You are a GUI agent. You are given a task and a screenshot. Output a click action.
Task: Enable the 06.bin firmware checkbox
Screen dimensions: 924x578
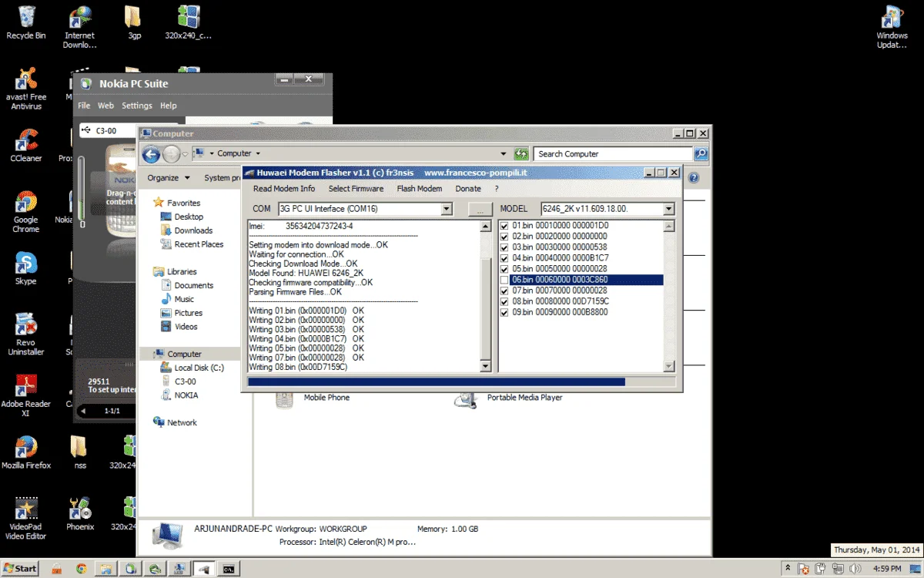click(504, 280)
